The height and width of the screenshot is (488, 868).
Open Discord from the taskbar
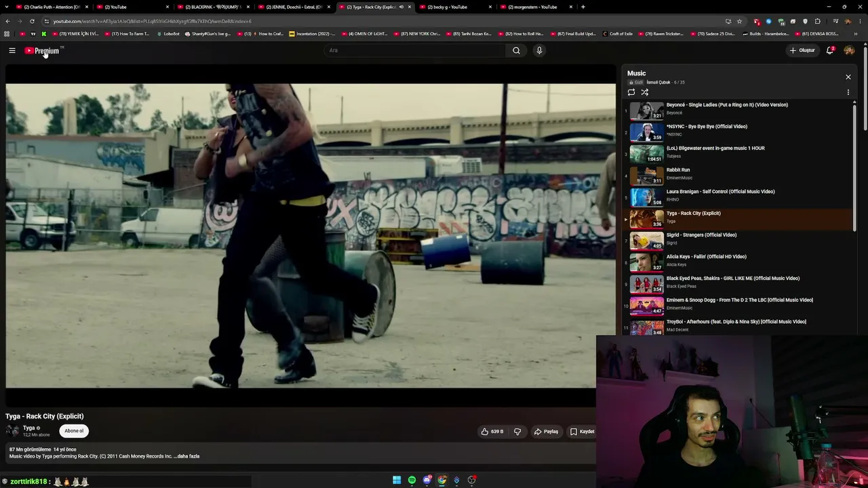[x=427, y=481]
